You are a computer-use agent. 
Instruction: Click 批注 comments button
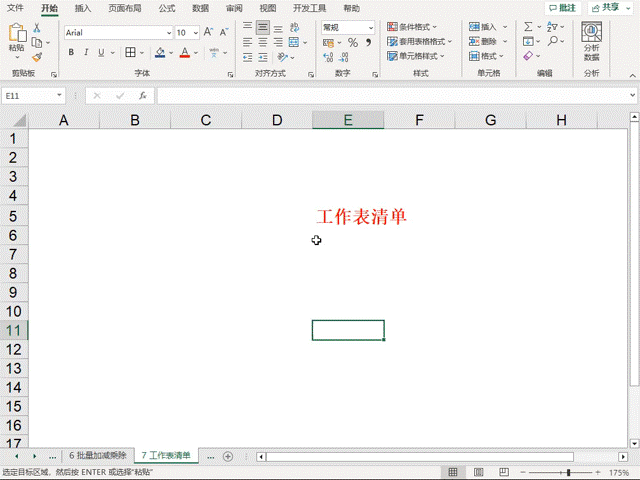(562, 8)
